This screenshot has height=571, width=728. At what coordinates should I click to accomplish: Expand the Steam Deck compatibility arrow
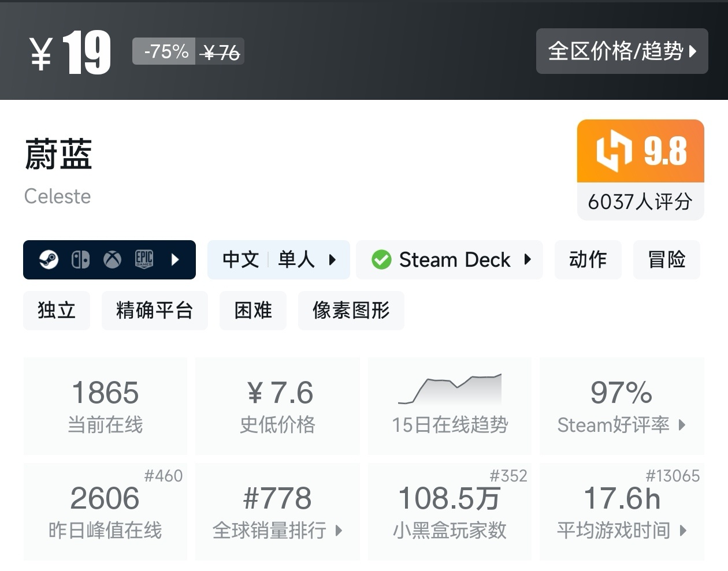pyautogui.click(x=528, y=259)
